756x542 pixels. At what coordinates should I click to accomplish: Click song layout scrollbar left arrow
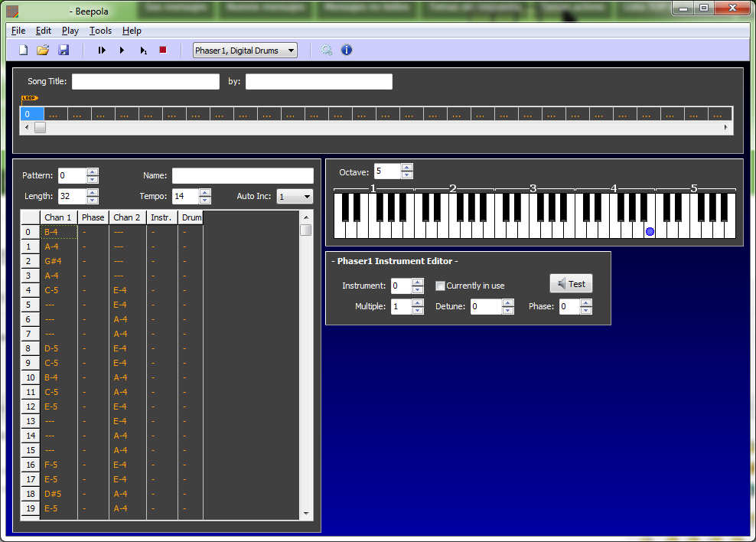point(27,128)
